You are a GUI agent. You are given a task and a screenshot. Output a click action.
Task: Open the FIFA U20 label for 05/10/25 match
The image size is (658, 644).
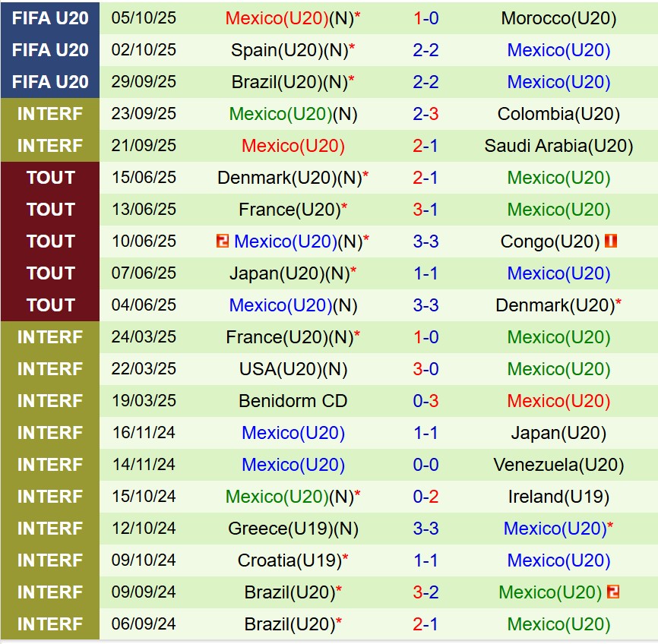pyautogui.click(x=50, y=18)
